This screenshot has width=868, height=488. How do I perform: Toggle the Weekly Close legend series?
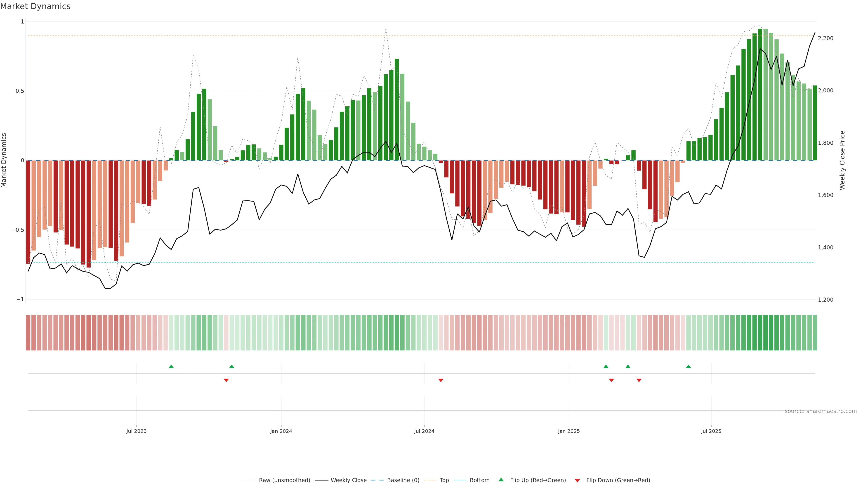(348, 480)
